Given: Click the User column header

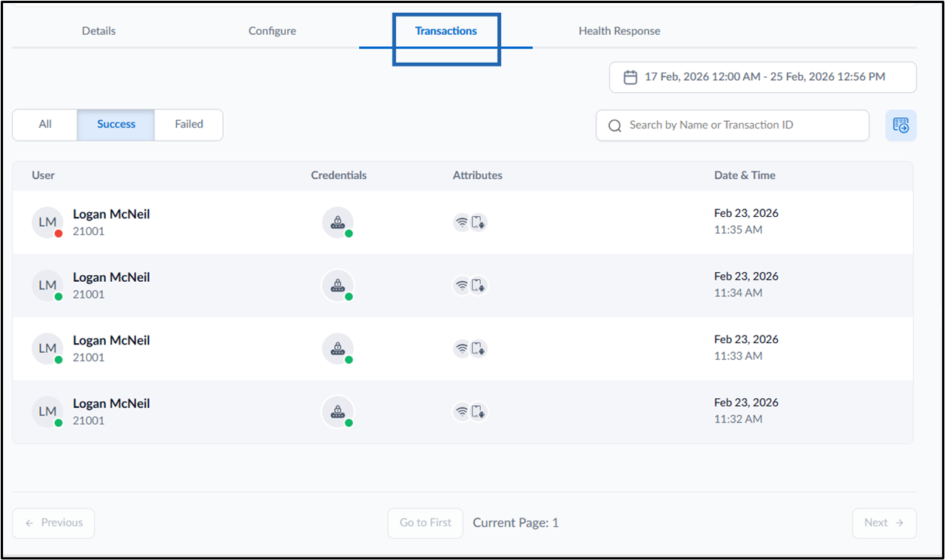Looking at the screenshot, I should [x=43, y=175].
